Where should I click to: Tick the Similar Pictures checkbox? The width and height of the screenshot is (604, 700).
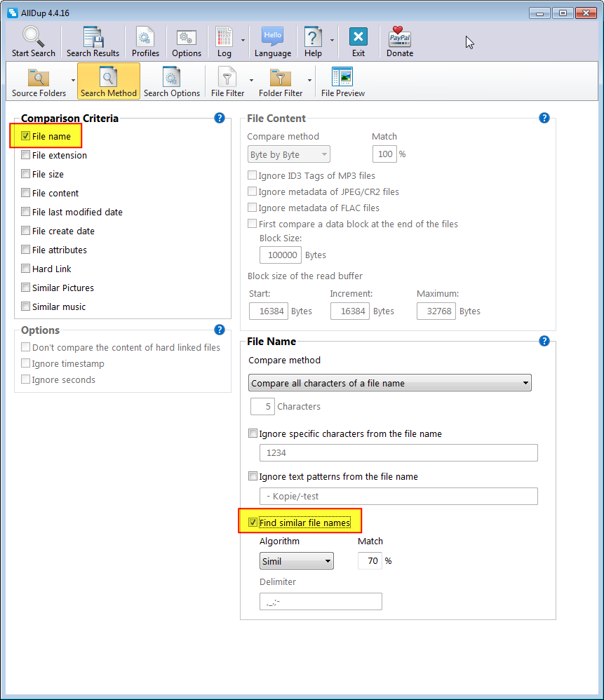tap(26, 288)
